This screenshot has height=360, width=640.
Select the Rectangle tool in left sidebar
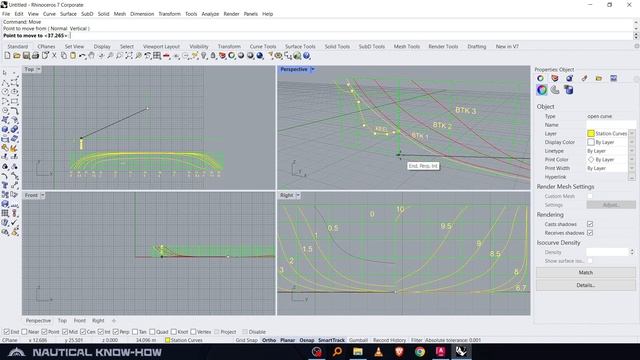(15, 101)
